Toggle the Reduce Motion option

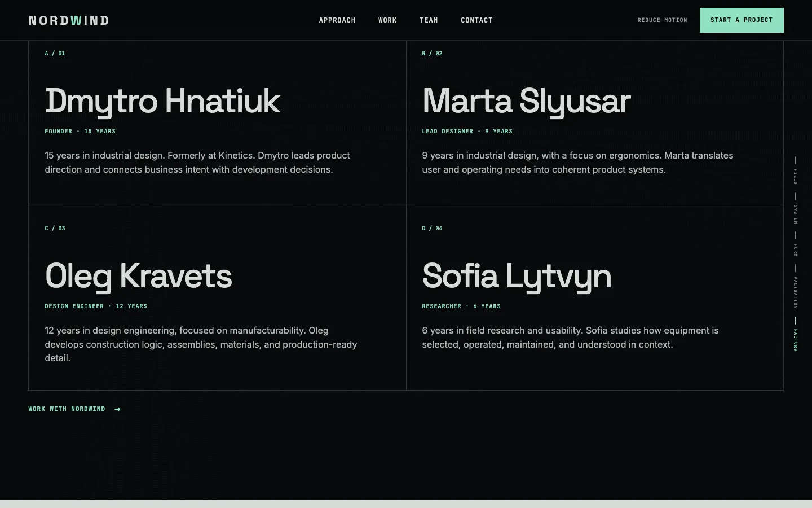pyautogui.click(x=662, y=20)
